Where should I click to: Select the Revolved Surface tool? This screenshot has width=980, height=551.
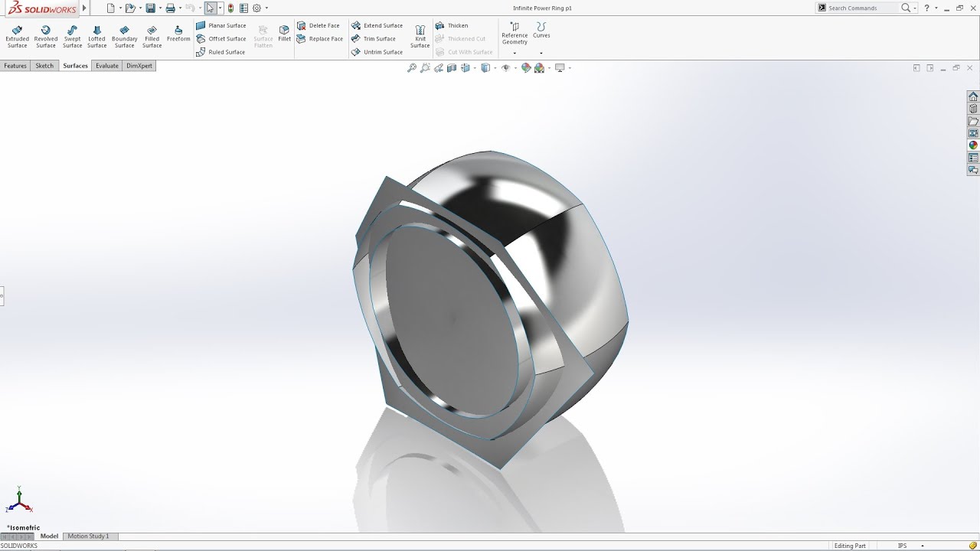(x=46, y=36)
